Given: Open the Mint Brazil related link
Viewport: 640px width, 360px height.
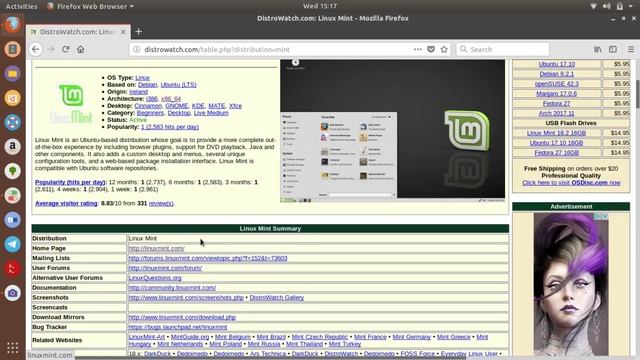Looking at the screenshot, I should pyautogui.click(x=271, y=337).
